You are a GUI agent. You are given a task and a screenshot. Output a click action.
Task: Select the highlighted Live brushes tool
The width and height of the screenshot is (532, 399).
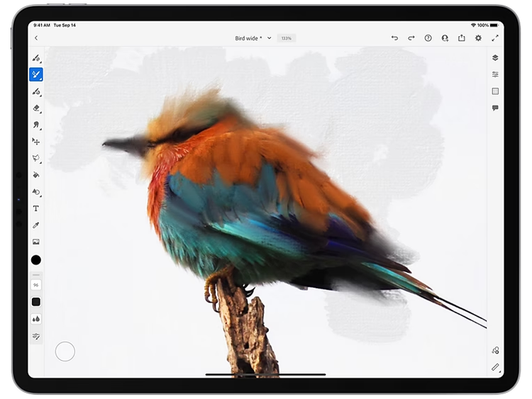pos(36,74)
